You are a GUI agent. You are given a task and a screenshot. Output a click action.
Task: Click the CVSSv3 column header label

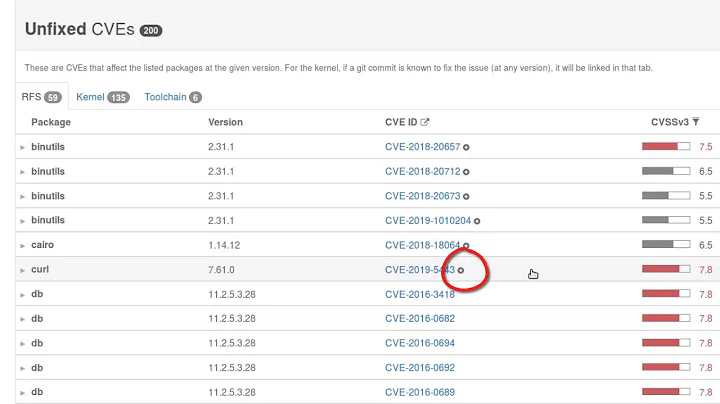[x=670, y=122]
